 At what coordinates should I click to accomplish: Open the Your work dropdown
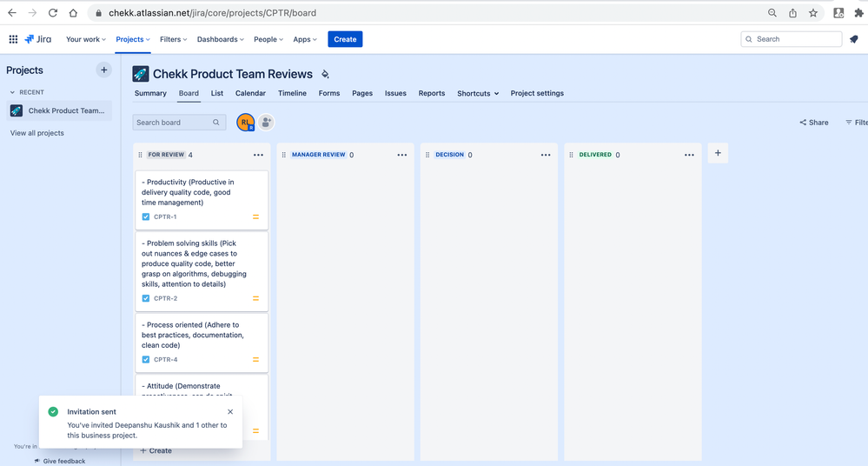tap(86, 39)
